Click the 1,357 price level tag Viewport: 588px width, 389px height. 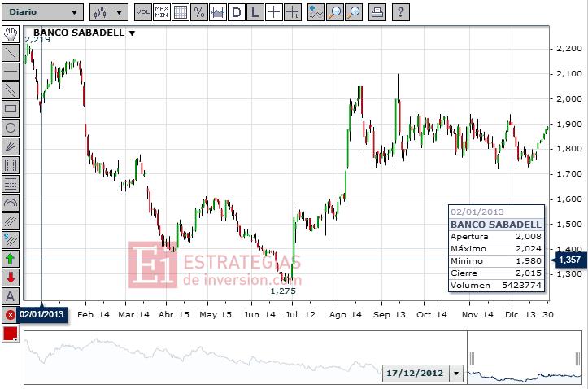click(569, 260)
